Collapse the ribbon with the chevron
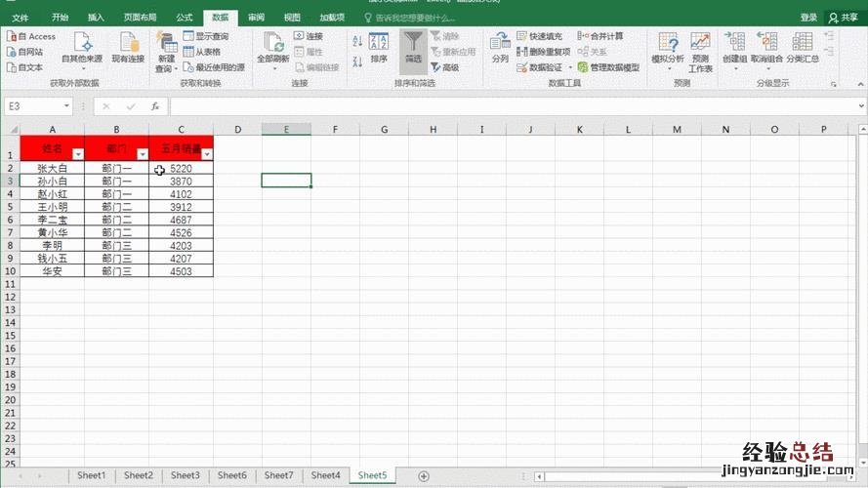The width and height of the screenshot is (868, 488). (x=858, y=84)
